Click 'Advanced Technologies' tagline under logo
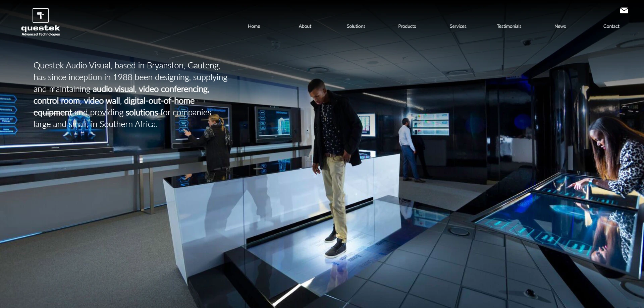 tap(41, 34)
